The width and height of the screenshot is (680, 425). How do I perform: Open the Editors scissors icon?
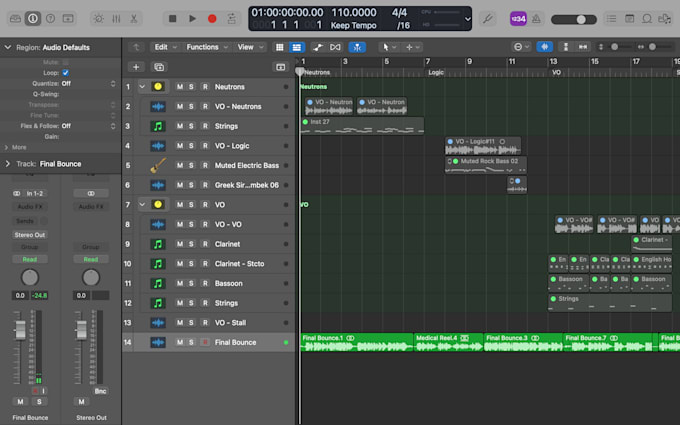pyautogui.click(x=134, y=19)
